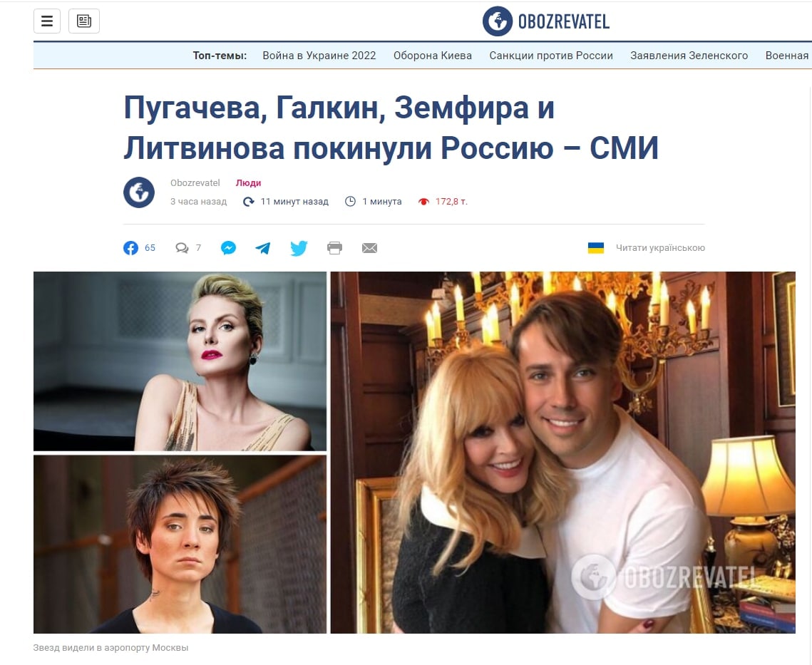812x665 pixels.
Task: Print the article with printer icon
Action: click(334, 248)
